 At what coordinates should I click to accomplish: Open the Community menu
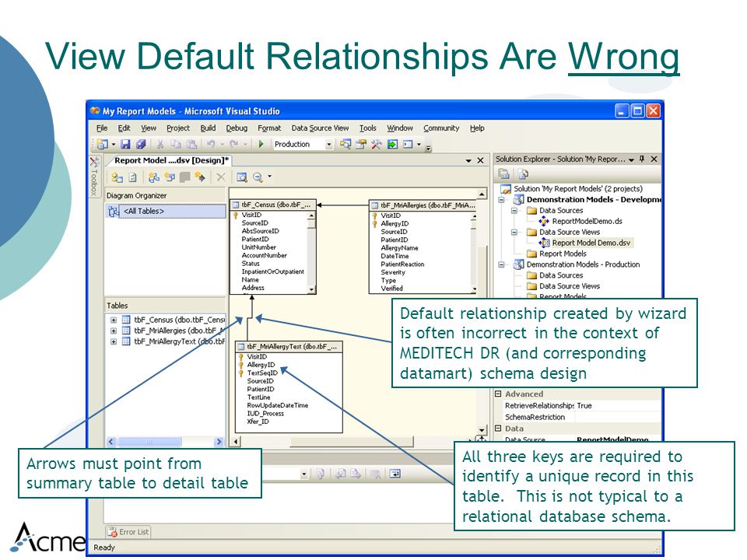coord(441,128)
